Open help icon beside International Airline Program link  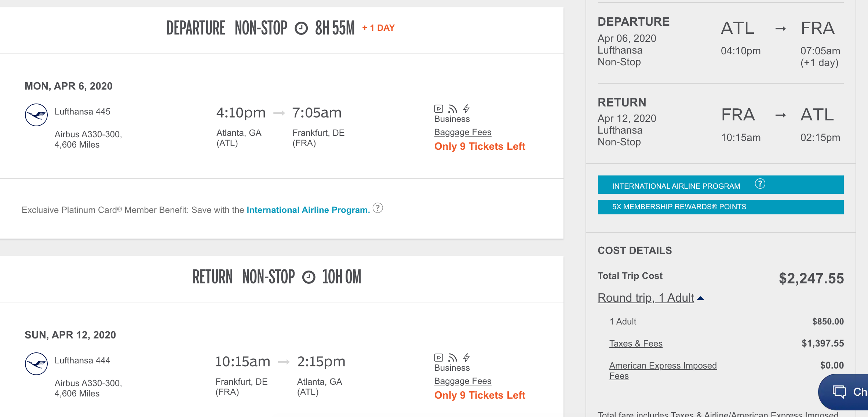tap(378, 208)
